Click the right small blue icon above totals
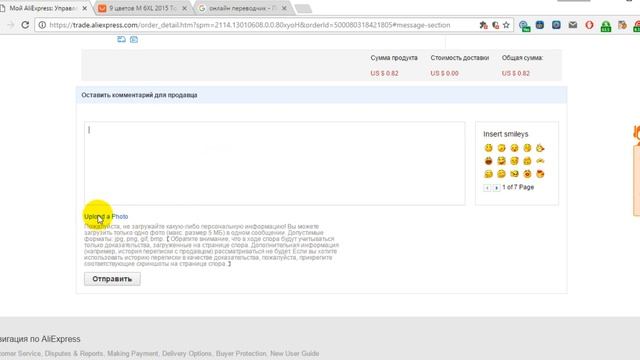The width and height of the screenshot is (640, 360). pos(134,39)
